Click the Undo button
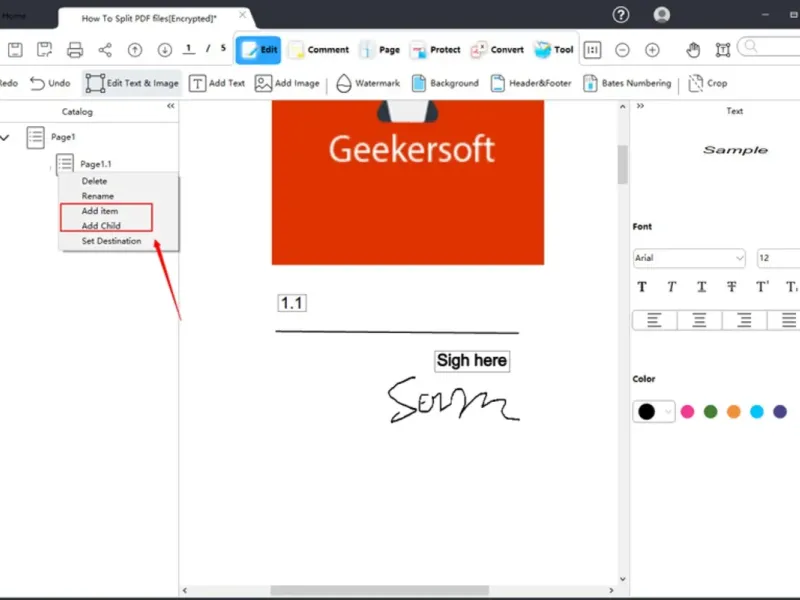Screen dimensions: 800x600 [50, 83]
